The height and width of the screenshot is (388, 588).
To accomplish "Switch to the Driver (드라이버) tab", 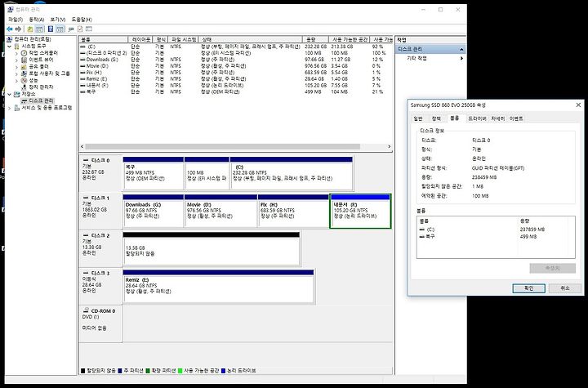I will pos(477,118).
